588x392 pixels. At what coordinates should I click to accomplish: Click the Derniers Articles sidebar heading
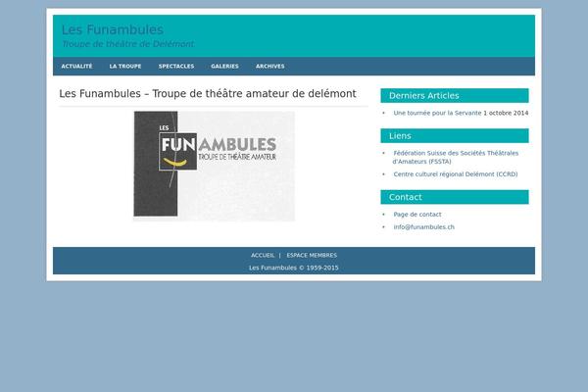click(455, 96)
